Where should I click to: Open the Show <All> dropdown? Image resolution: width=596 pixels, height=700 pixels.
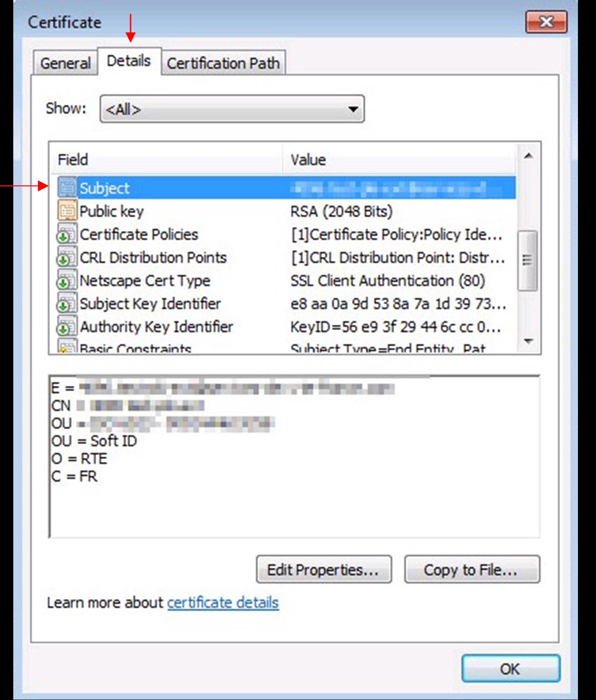(x=232, y=109)
